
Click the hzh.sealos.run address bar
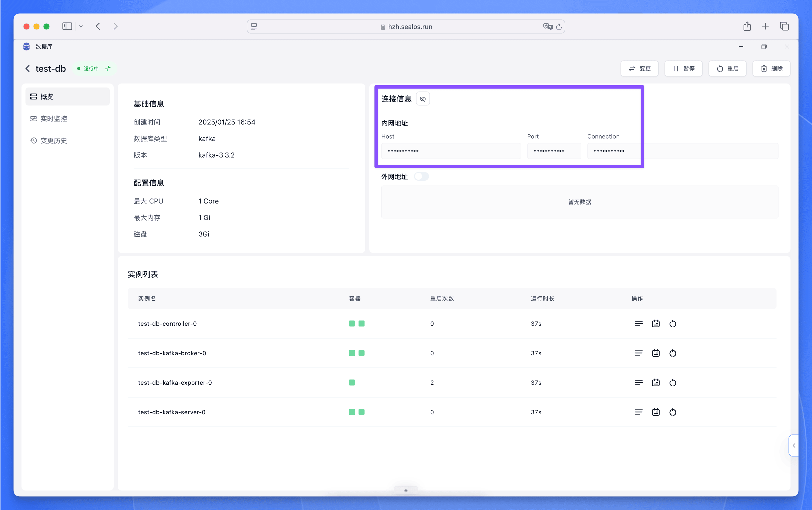point(406,27)
